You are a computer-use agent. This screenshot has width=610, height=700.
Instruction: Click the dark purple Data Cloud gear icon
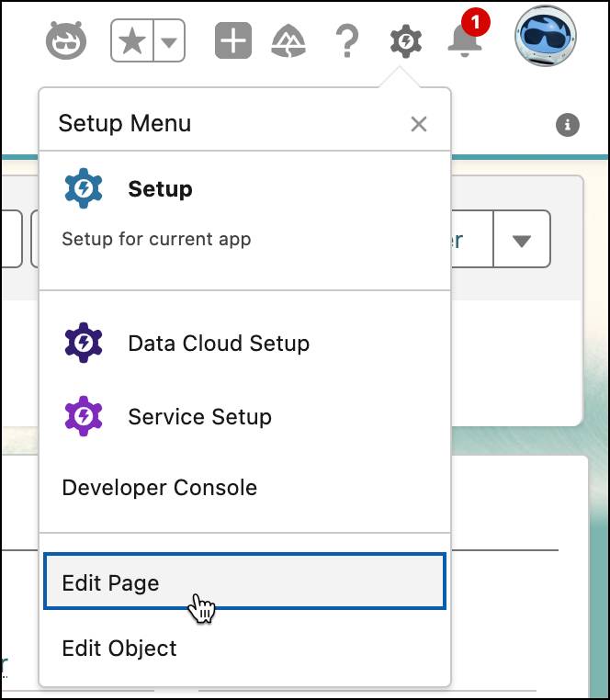pyautogui.click(x=84, y=343)
